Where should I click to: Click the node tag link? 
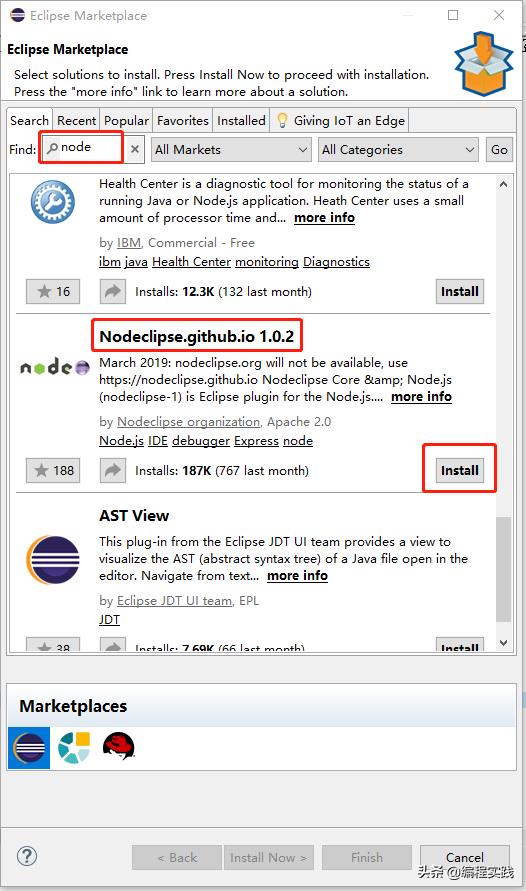pos(298,441)
